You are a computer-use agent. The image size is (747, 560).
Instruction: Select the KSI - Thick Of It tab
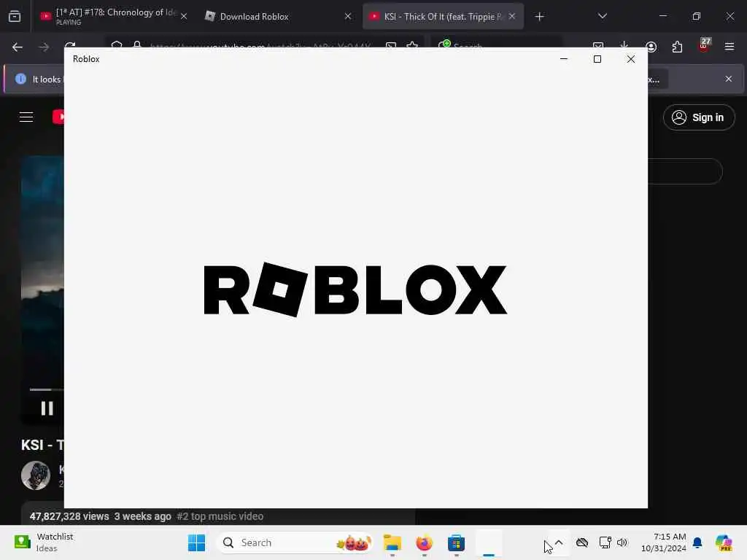point(443,16)
